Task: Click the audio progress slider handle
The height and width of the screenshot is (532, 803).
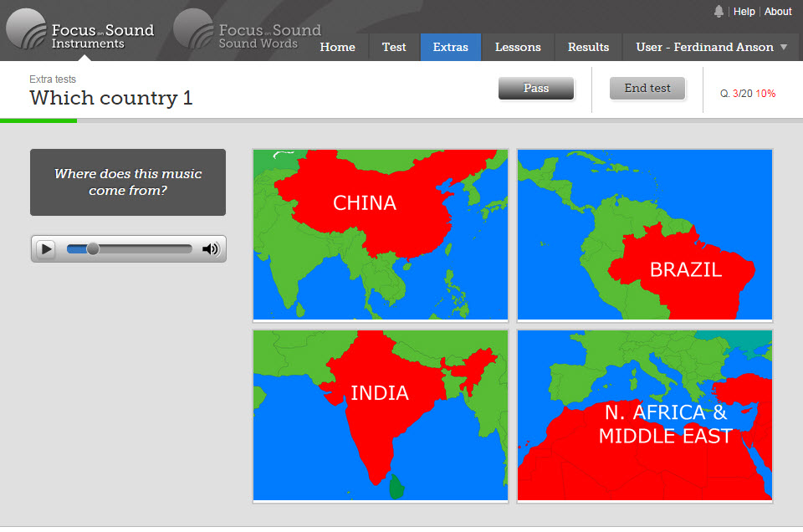Action: point(93,248)
